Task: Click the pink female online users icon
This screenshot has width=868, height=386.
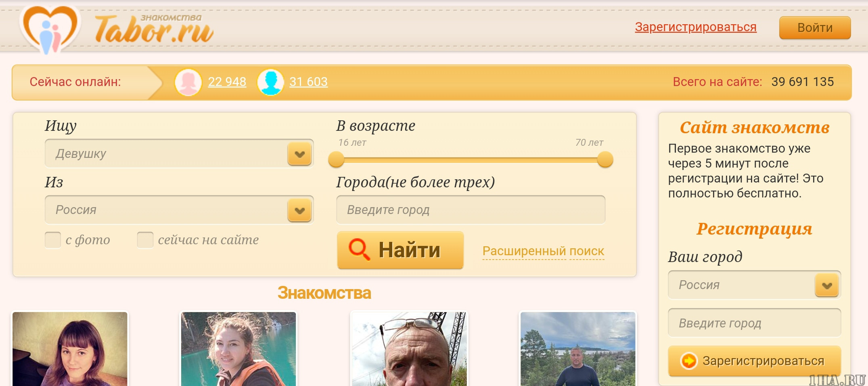Action: pos(188,82)
